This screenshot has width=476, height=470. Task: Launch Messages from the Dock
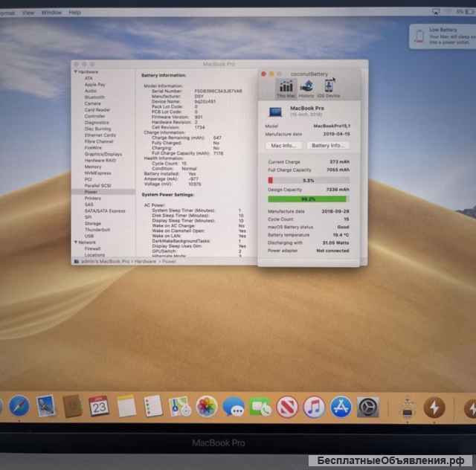[233, 407]
